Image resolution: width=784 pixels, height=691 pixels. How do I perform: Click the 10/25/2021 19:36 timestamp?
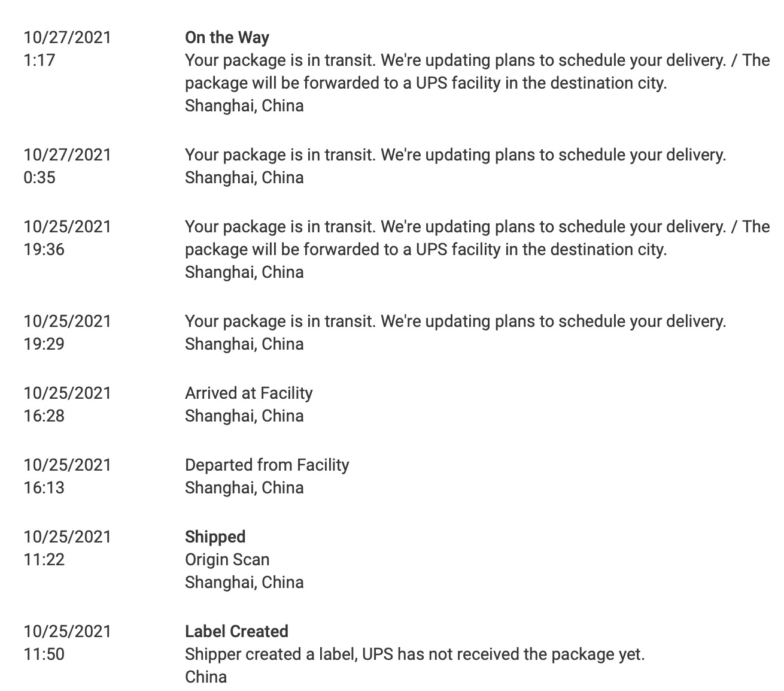click(x=67, y=238)
